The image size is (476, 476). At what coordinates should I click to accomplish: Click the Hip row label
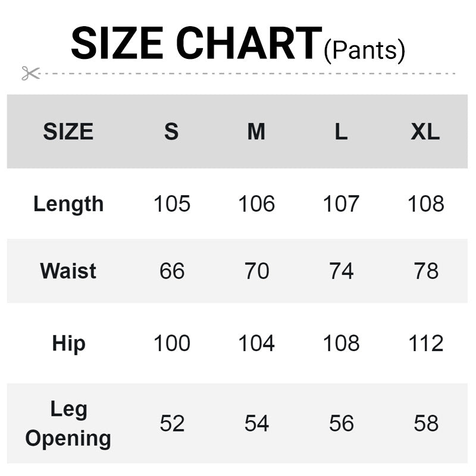(68, 344)
